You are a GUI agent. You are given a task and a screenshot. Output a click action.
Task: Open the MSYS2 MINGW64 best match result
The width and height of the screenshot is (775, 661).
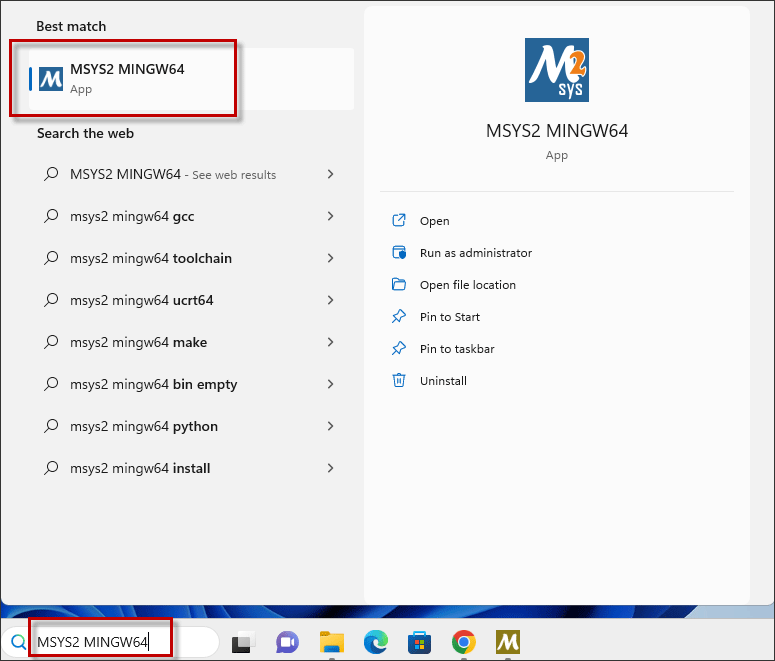pos(191,79)
